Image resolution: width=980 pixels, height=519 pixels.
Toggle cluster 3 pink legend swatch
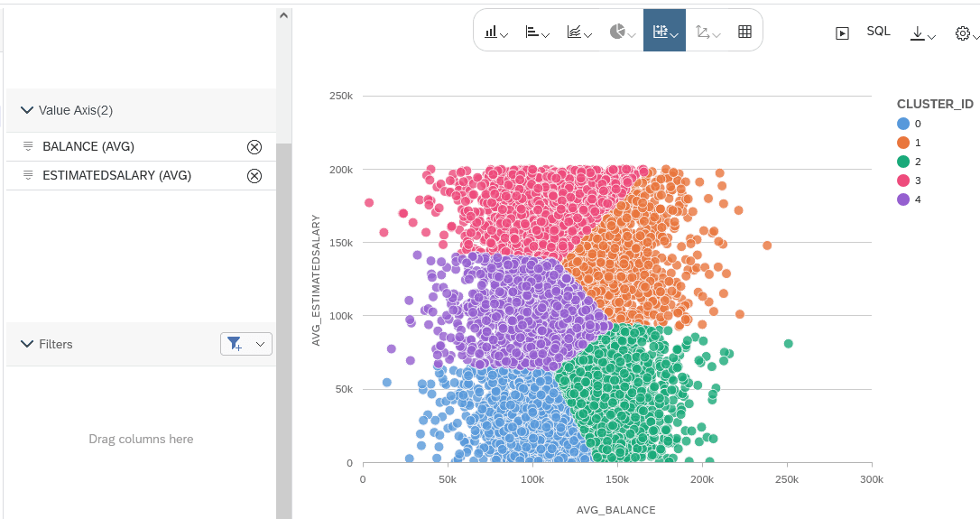tap(903, 181)
